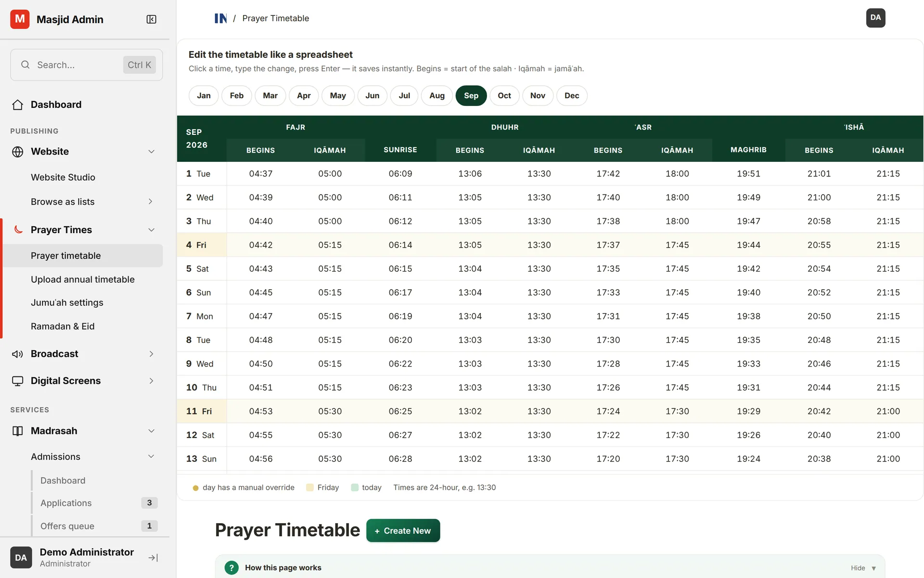Select the Dec month tab
924x578 pixels.
pos(572,95)
